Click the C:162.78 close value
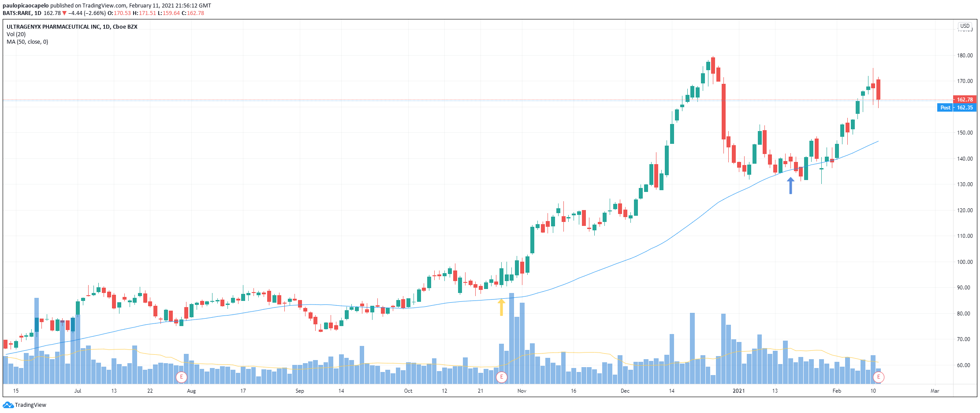This screenshot has height=413, width=980. tap(193, 13)
